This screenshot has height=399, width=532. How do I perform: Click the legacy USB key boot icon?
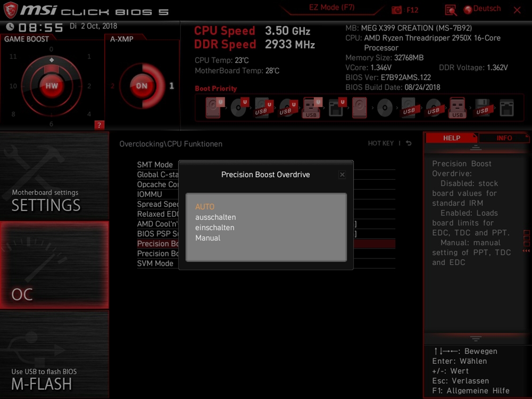click(x=458, y=107)
